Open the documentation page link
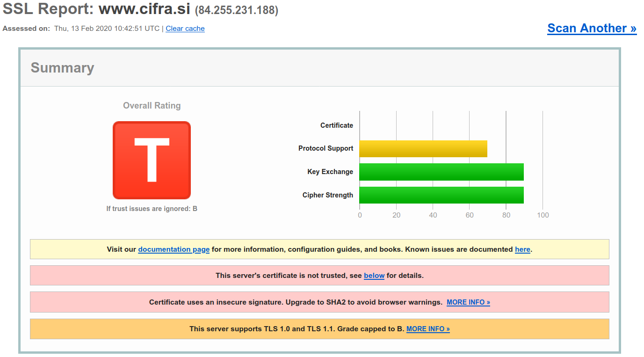The image size is (644, 357). point(174,249)
